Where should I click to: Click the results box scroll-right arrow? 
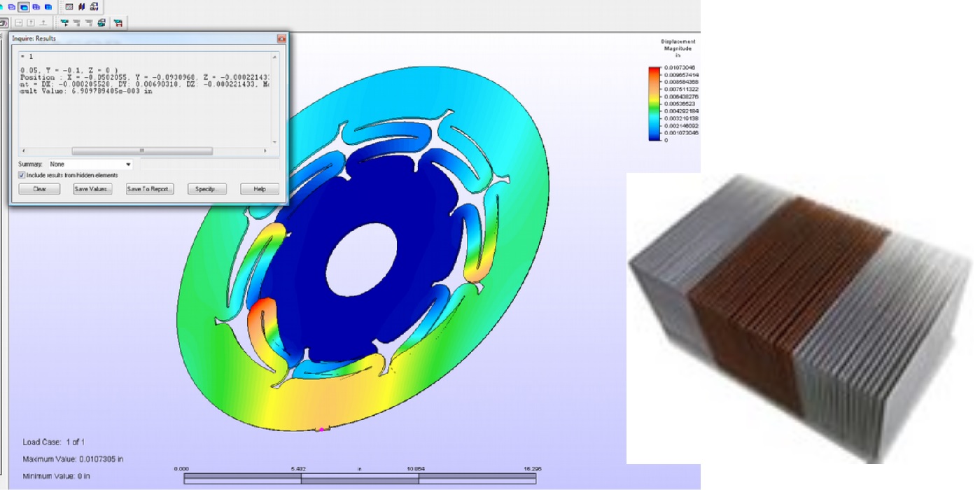[x=265, y=150]
